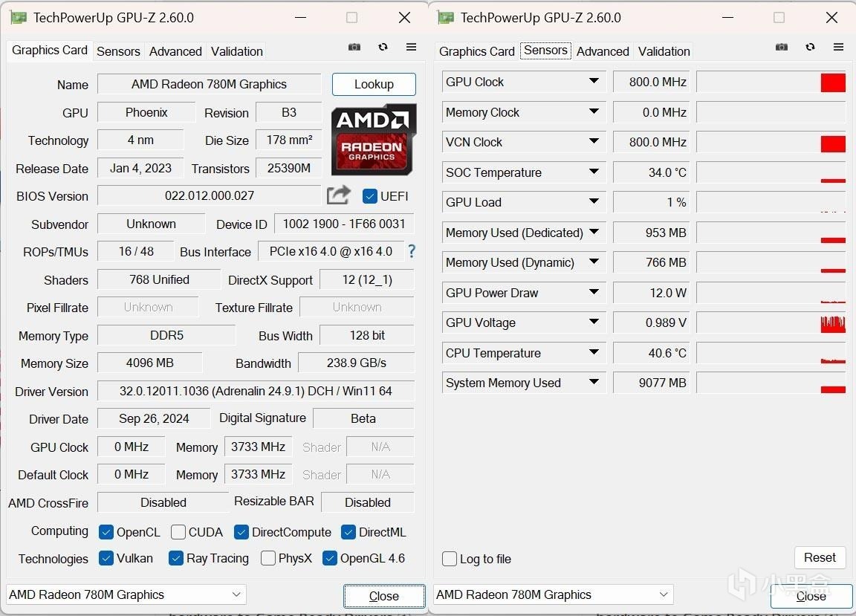The image size is (856, 616).
Task: Click the GPU Clock sensor graph
Action: pyautogui.click(x=771, y=82)
